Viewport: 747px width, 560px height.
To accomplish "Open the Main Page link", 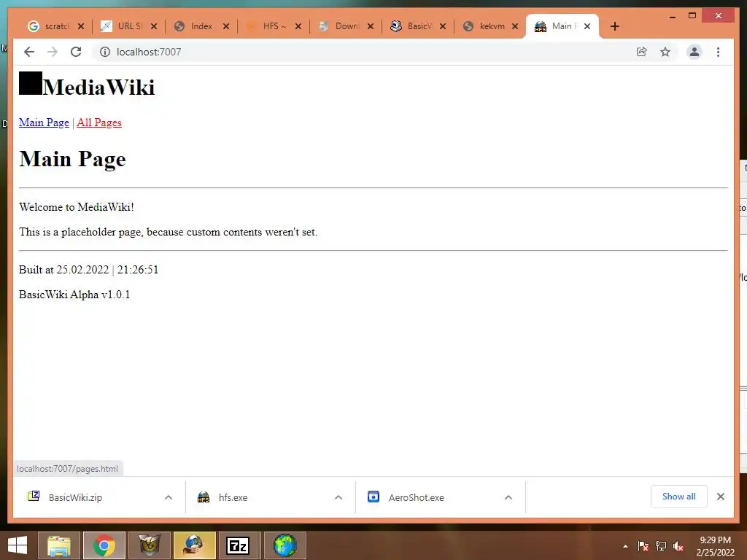I will [44, 122].
